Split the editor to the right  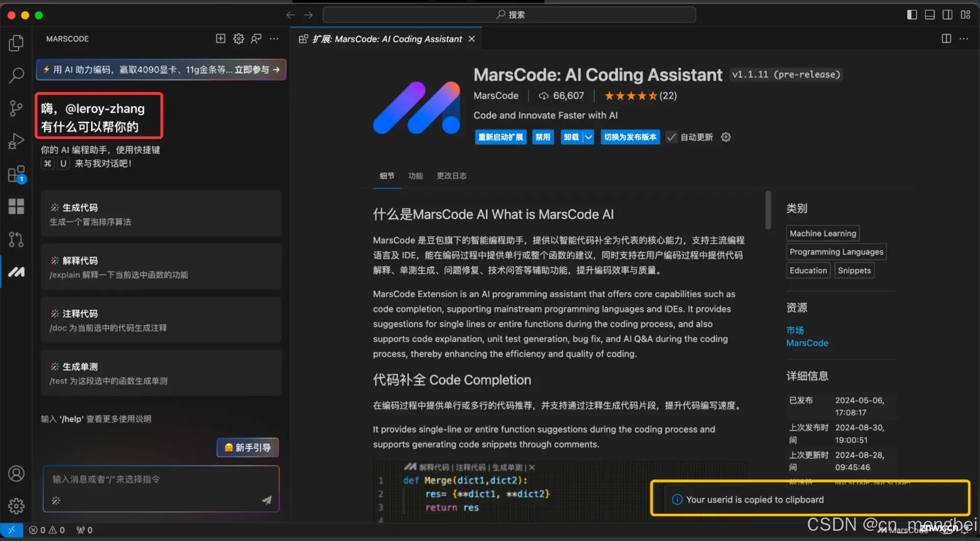tap(946, 39)
